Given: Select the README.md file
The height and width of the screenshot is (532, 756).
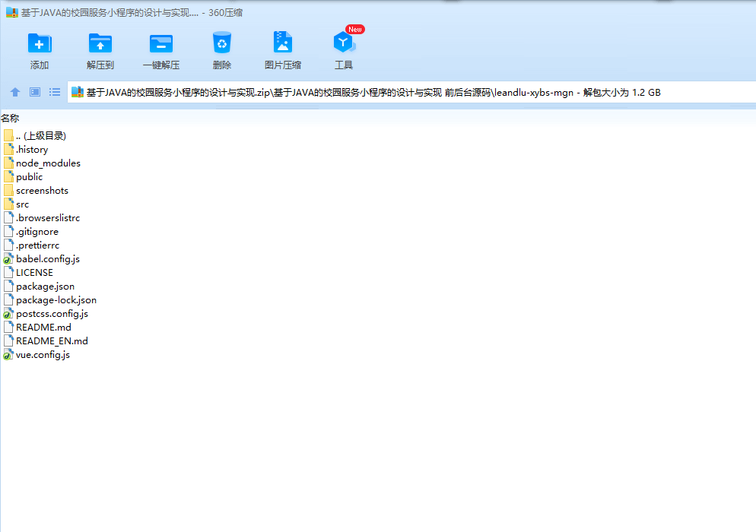Looking at the screenshot, I should pos(43,328).
